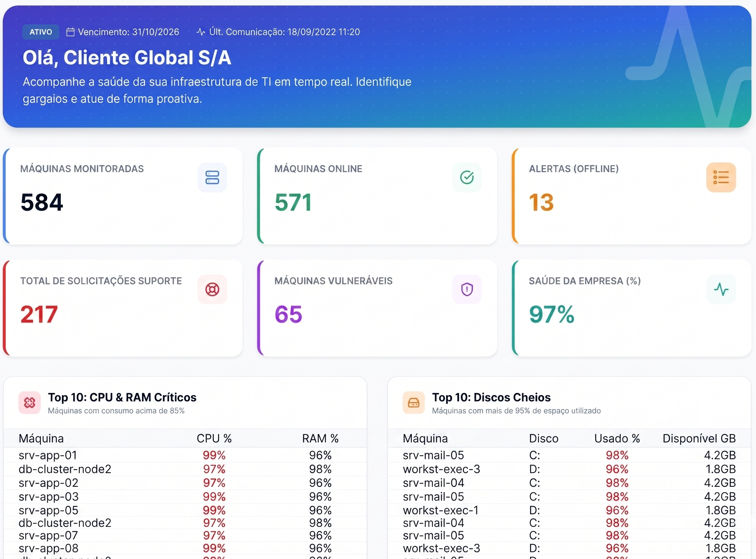This screenshot has height=559, width=756.
Task: Click the ATIVO status badge
Action: tap(41, 32)
